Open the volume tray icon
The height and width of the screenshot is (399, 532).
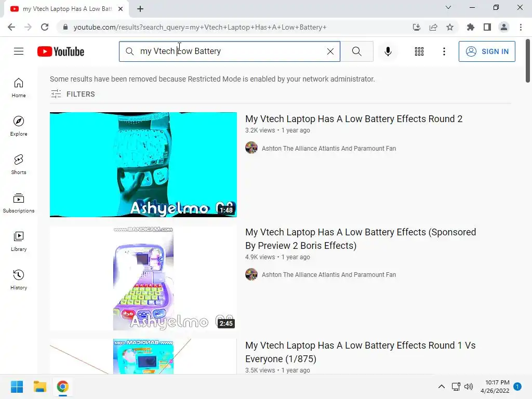point(469,387)
